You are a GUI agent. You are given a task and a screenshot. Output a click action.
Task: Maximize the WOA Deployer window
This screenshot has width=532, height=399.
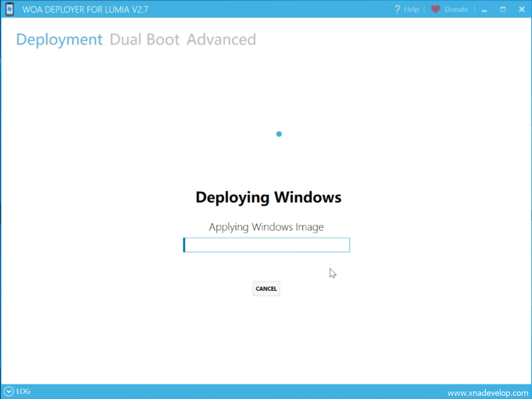click(503, 9)
